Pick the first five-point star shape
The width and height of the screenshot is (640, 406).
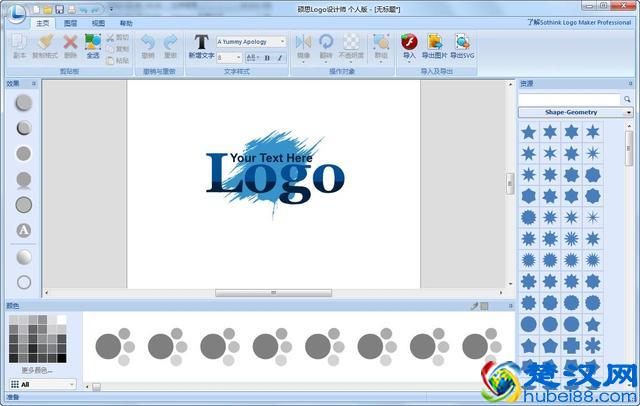click(529, 132)
